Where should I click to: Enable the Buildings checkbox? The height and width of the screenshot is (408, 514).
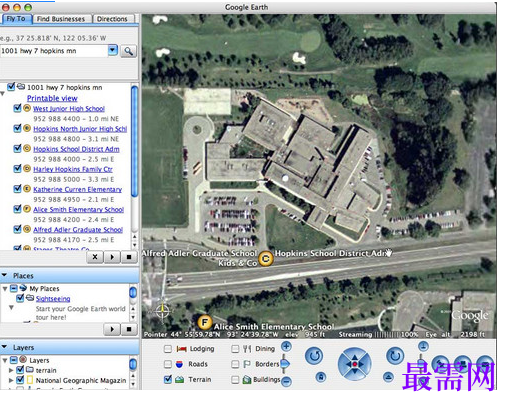pos(235,380)
